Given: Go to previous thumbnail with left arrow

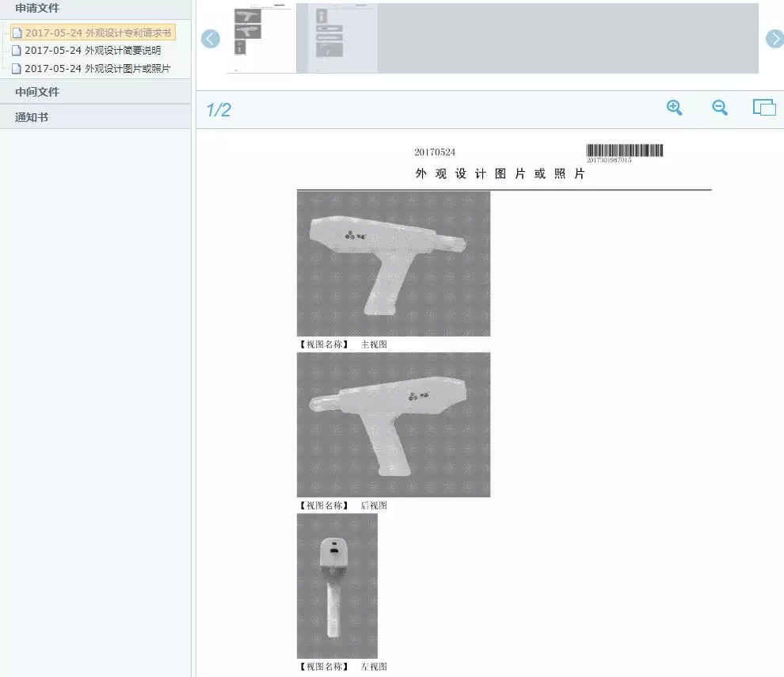Looking at the screenshot, I should tap(211, 39).
